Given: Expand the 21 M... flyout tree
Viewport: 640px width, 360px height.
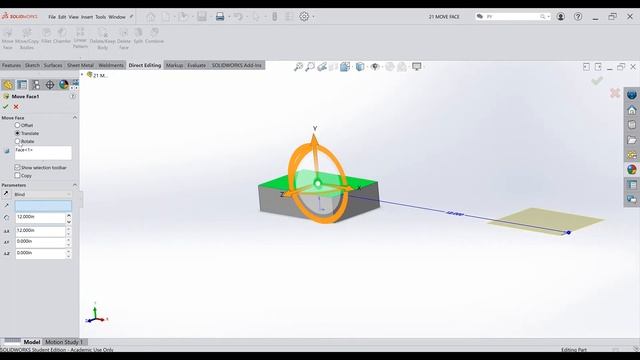Looking at the screenshot, I should (82, 75).
